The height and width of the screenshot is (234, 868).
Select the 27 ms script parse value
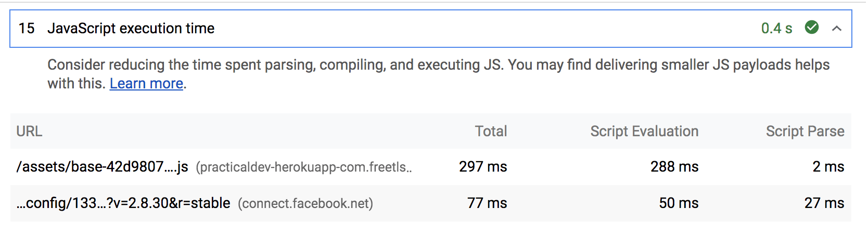824,203
